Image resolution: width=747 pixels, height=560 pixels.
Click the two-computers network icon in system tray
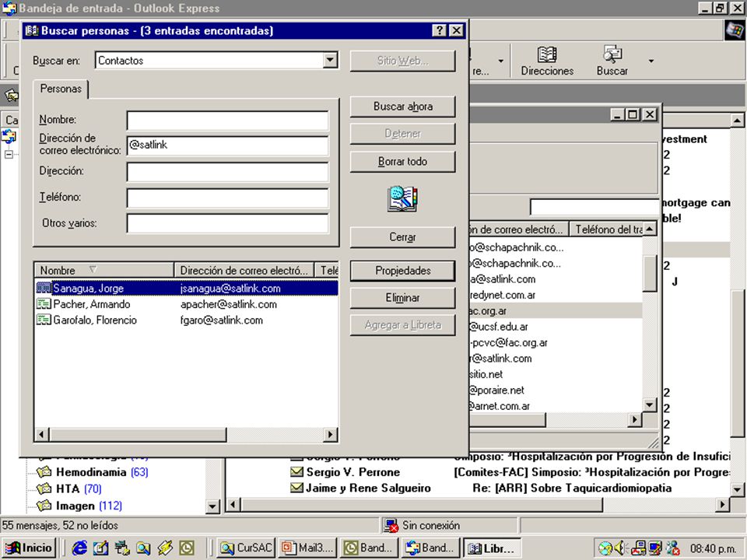(x=639, y=548)
